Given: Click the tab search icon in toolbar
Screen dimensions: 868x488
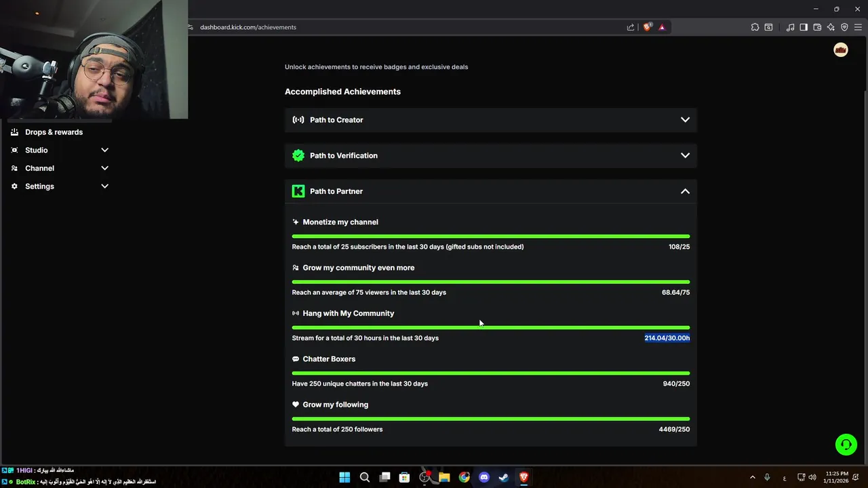Looking at the screenshot, I should coord(768,27).
